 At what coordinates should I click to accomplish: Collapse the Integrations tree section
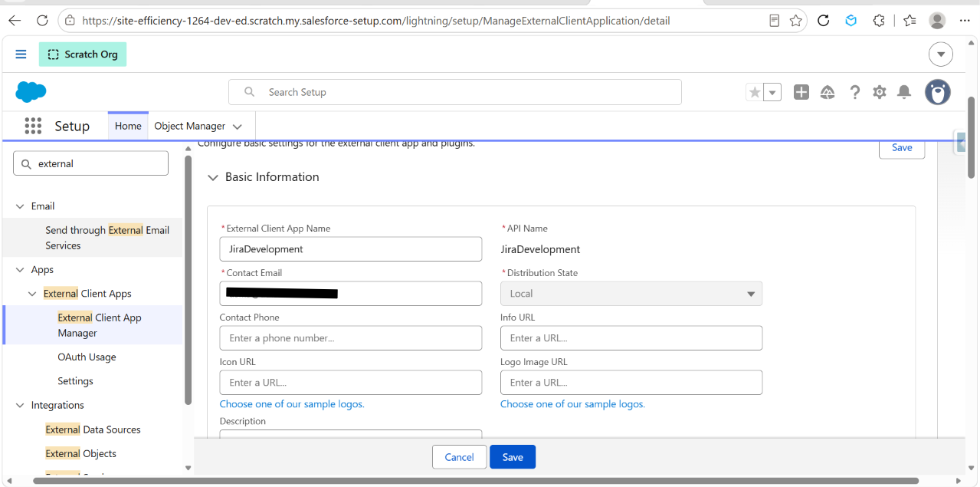click(20, 405)
